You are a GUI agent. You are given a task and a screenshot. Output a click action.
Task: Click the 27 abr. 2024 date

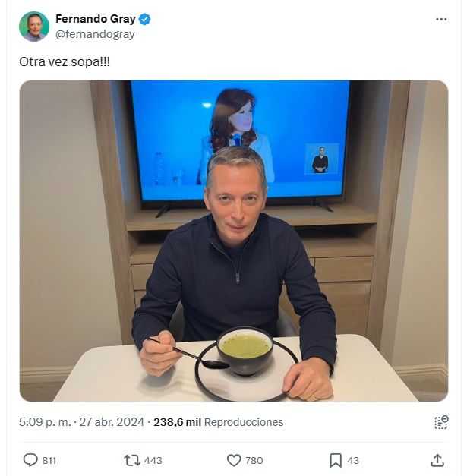pyautogui.click(x=112, y=422)
